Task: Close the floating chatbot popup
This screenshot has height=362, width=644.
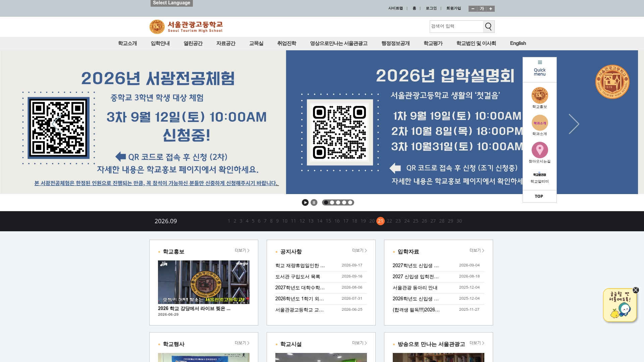Action: click(636, 290)
